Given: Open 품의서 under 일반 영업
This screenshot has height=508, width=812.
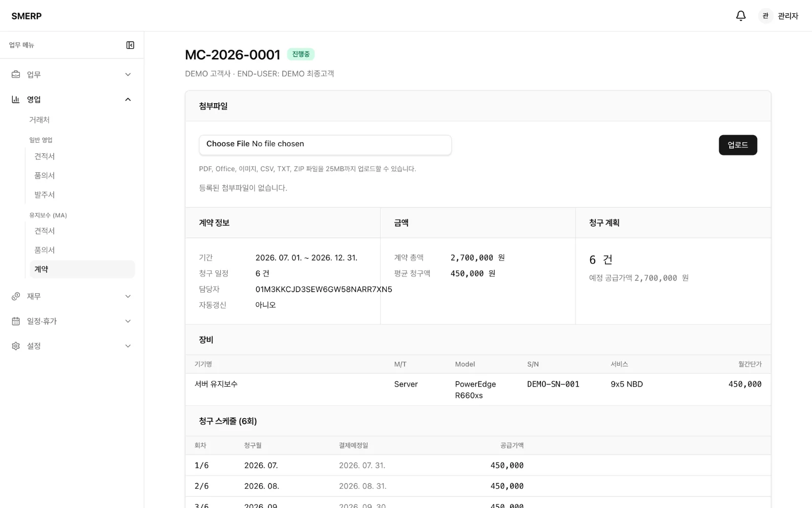Looking at the screenshot, I should (x=82, y=176).
